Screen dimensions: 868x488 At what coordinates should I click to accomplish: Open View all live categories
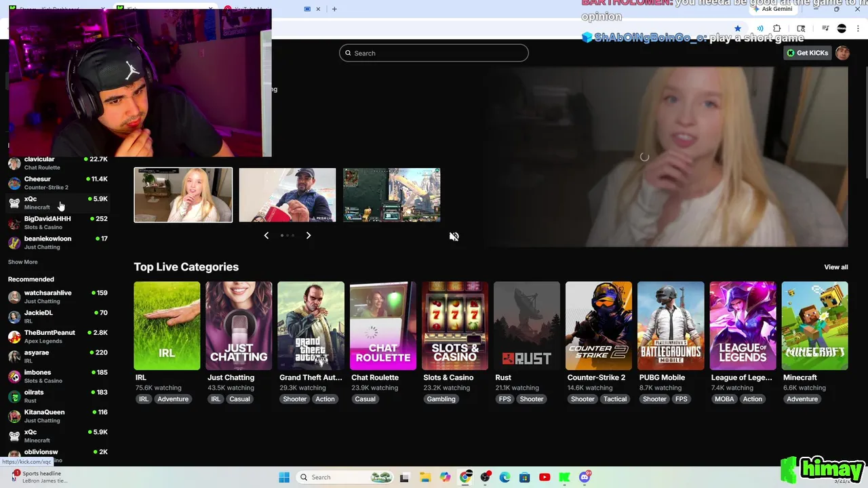point(835,267)
